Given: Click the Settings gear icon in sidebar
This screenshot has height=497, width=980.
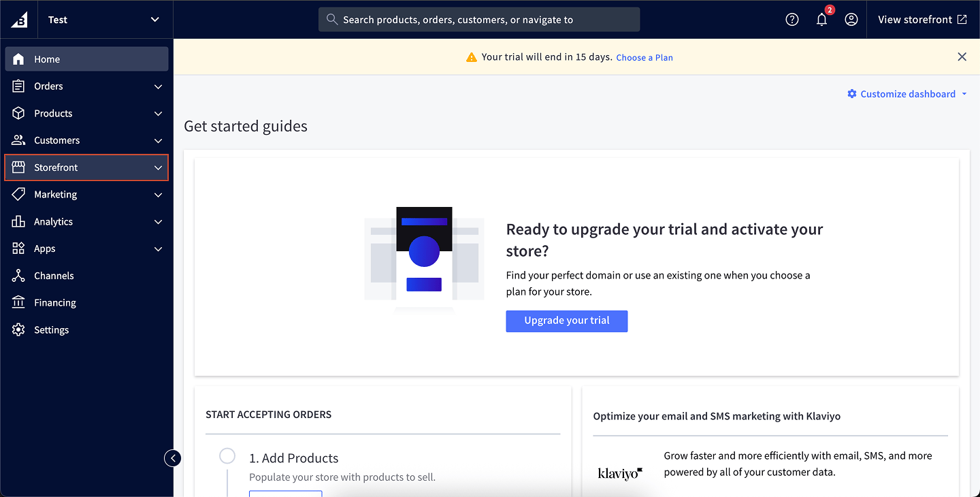Looking at the screenshot, I should pos(18,330).
